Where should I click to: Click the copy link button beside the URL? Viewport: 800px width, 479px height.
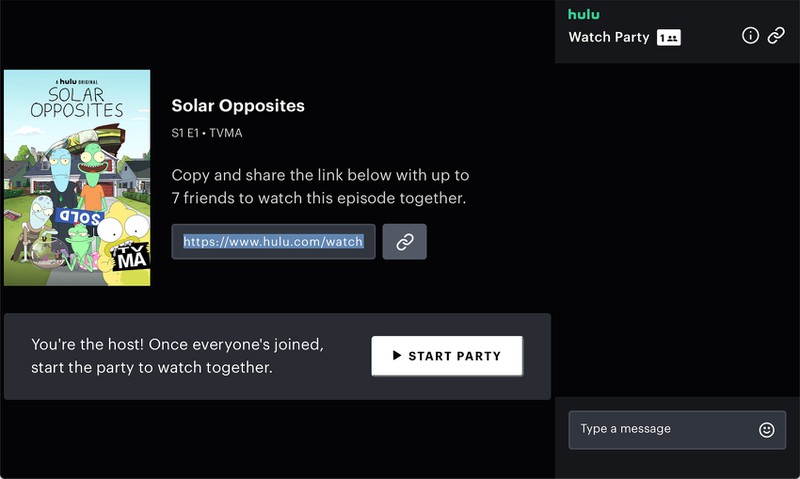tap(405, 241)
